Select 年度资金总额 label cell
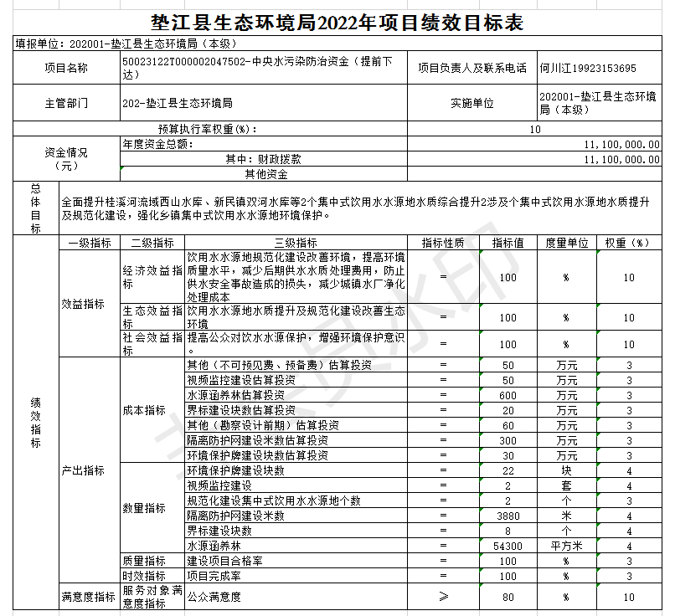Viewport: 675px width, 616px height. coord(264,144)
